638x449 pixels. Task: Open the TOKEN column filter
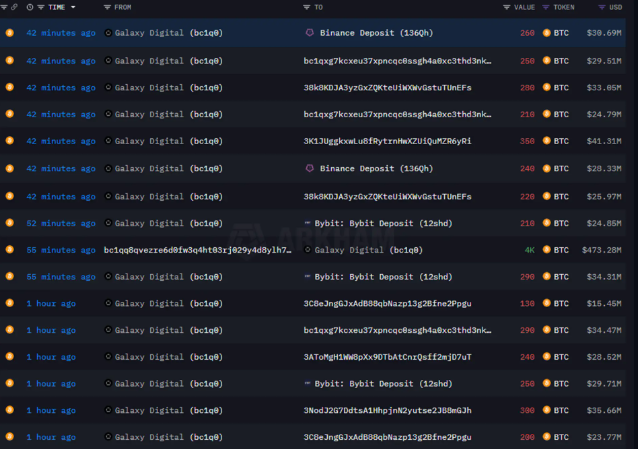point(546,7)
